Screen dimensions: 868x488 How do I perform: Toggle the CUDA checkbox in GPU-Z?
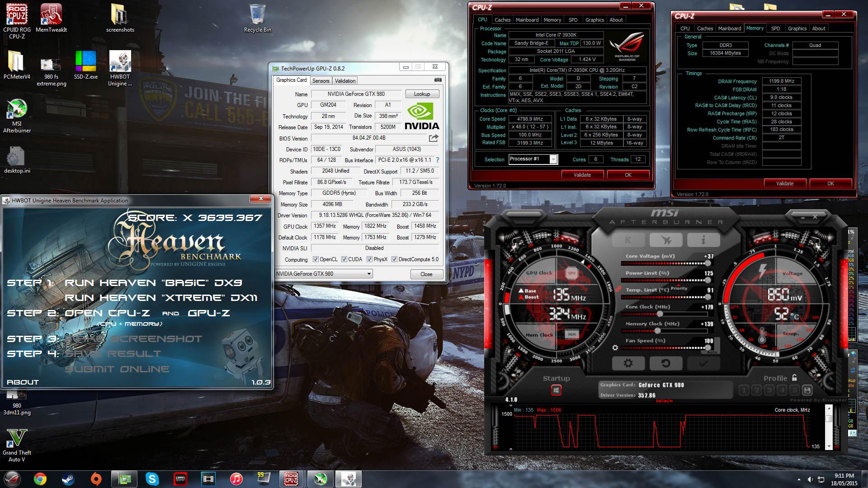pos(344,259)
